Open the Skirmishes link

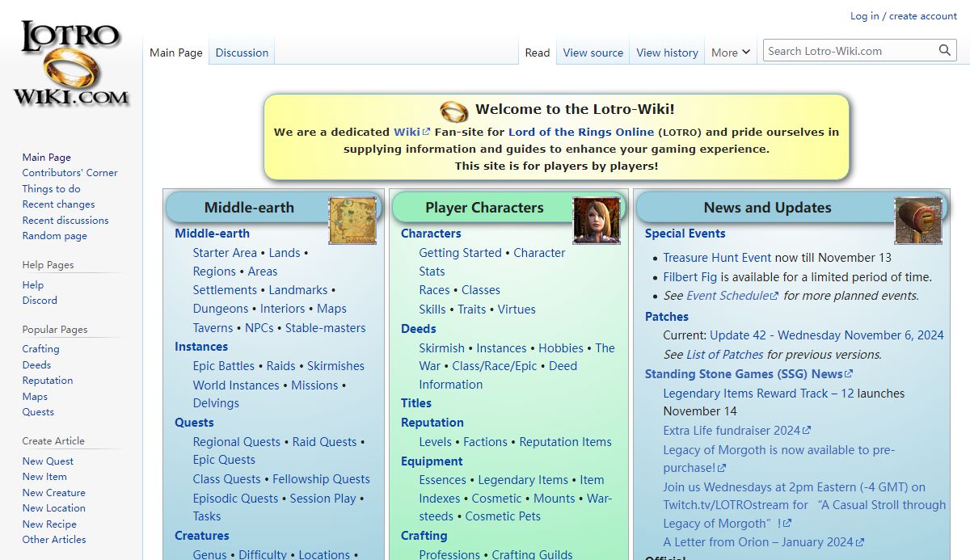pos(335,366)
